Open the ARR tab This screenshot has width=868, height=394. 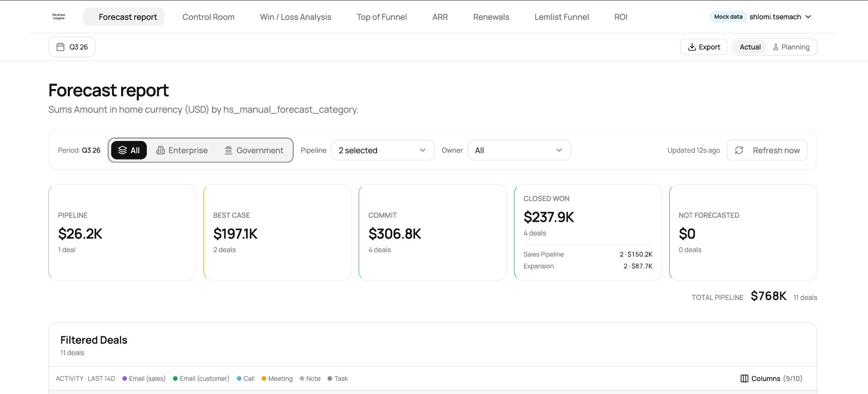click(440, 17)
